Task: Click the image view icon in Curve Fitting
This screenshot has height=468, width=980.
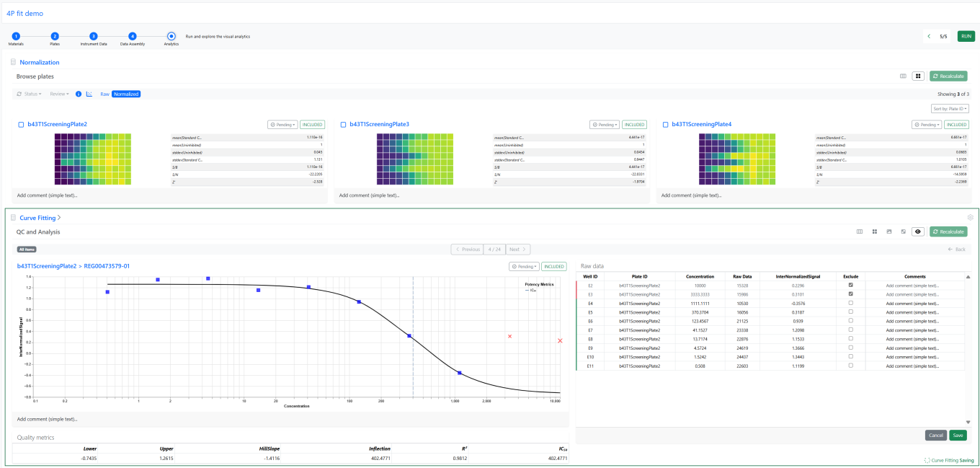Action: 888,231
